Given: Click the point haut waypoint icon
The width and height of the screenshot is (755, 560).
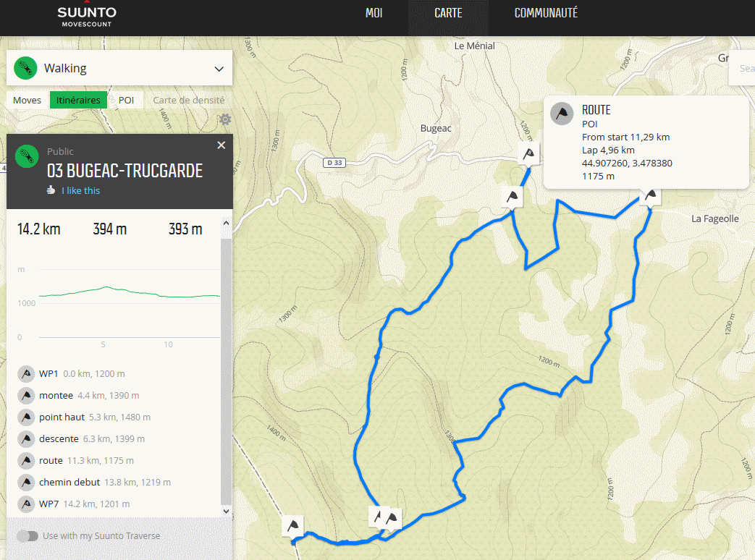Looking at the screenshot, I should pos(27,417).
